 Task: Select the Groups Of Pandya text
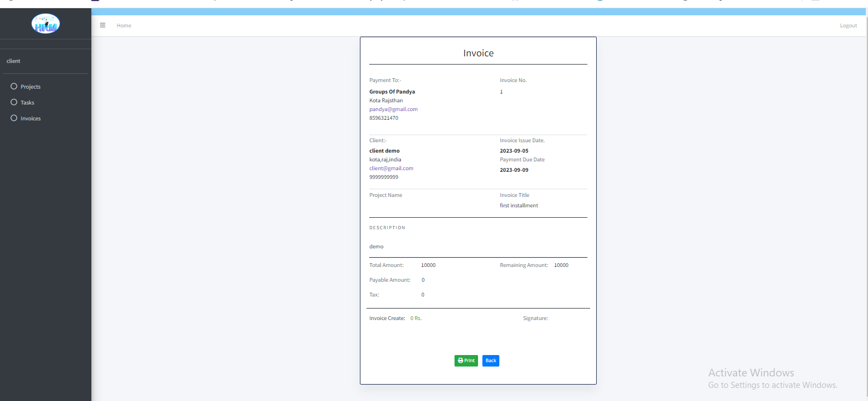pyautogui.click(x=392, y=92)
